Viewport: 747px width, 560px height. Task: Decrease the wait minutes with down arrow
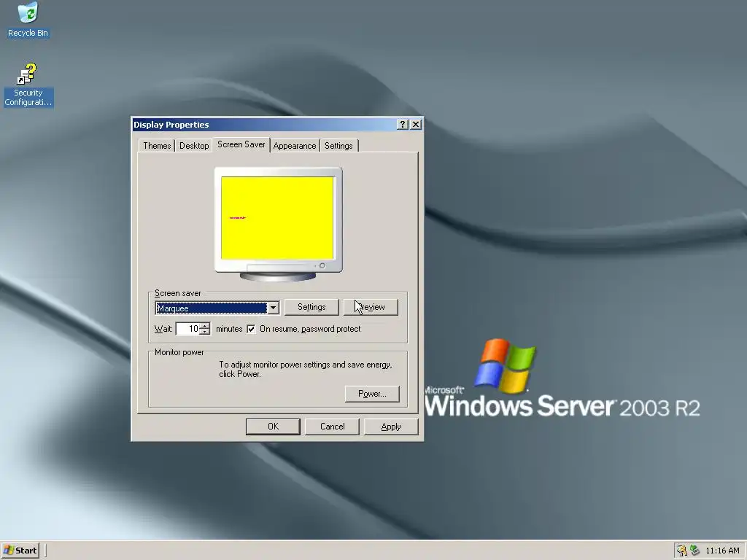tap(204, 332)
